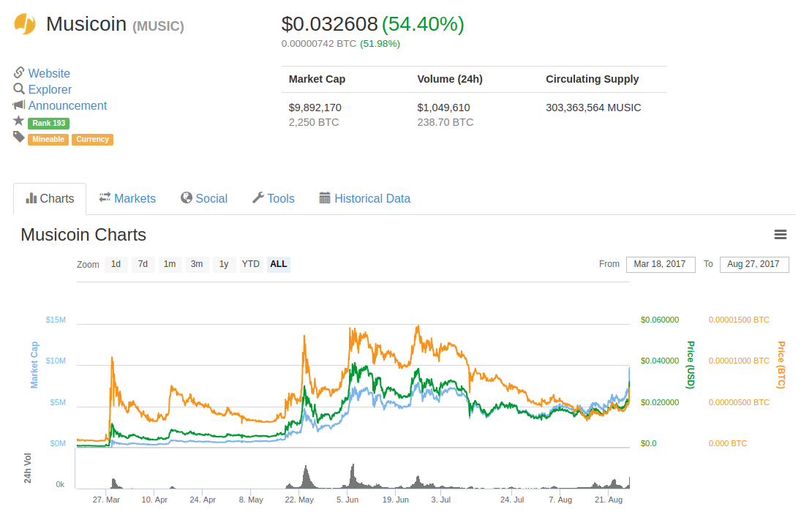Open the Charts tab
Screen dimensions: 812x512
(50, 199)
